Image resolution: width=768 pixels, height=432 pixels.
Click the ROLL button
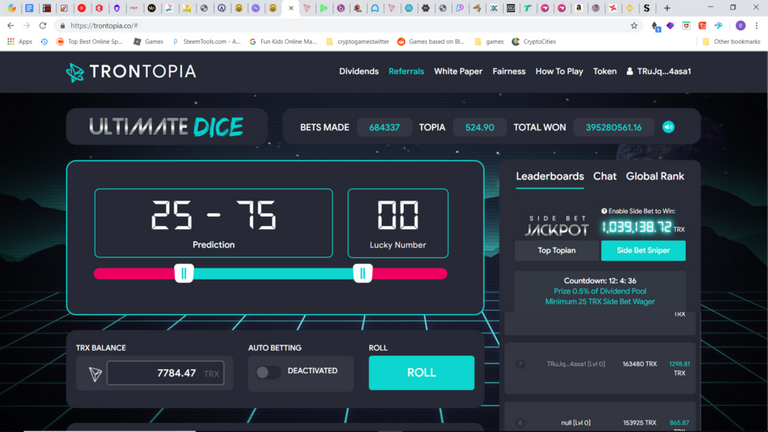point(421,373)
